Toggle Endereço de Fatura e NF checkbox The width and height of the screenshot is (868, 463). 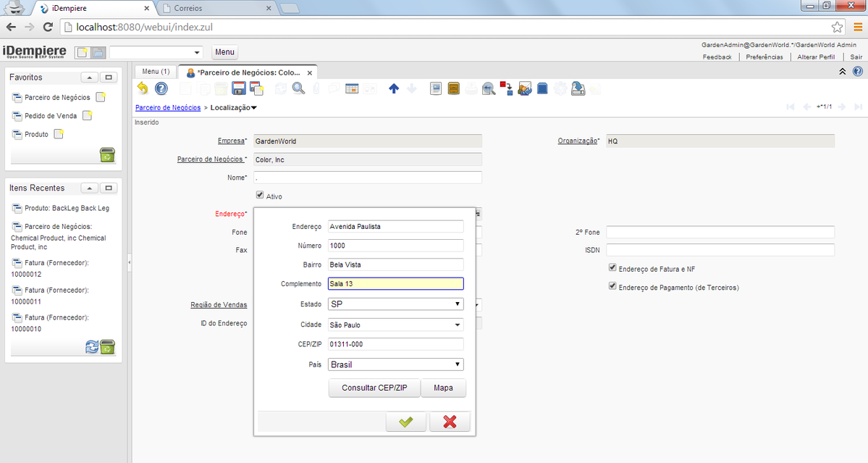pyautogui.click(x=612, y=268)
